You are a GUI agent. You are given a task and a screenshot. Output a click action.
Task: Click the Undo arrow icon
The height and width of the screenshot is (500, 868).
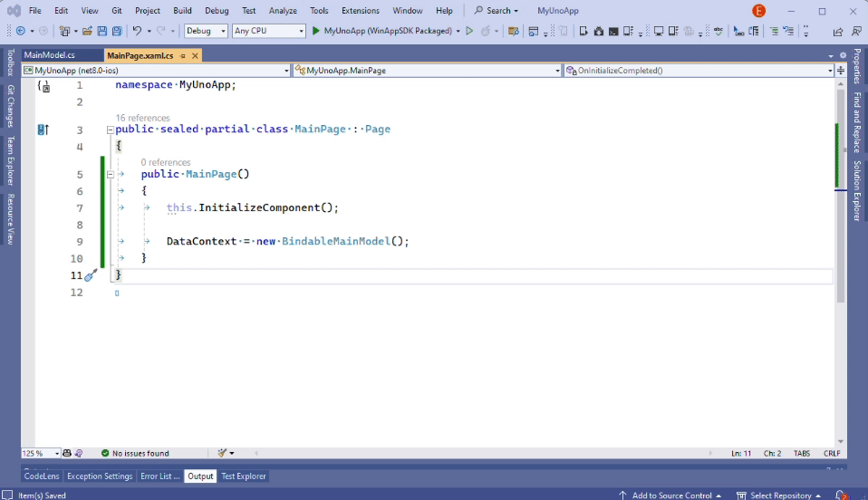click(x=137, y=31)
